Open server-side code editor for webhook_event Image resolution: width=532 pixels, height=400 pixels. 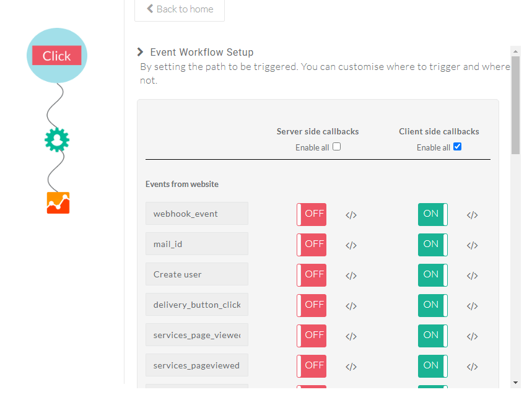tap(351, 215)
